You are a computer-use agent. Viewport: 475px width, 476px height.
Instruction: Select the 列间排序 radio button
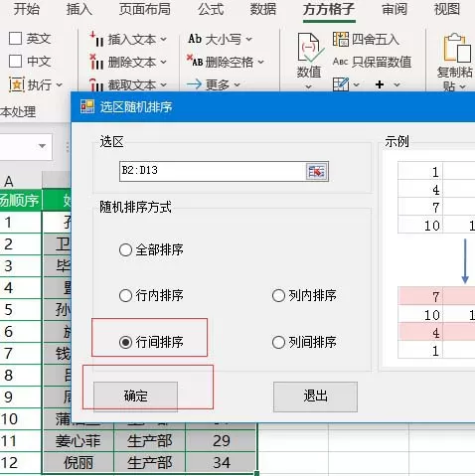[278, 342]
